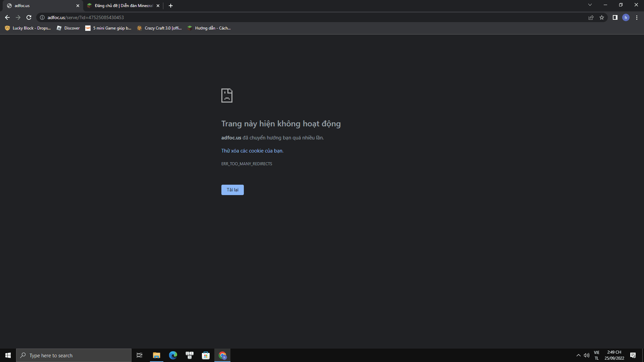Click the browser back arrow
This screenshot has width=644, height=362.
click(7, 17)
